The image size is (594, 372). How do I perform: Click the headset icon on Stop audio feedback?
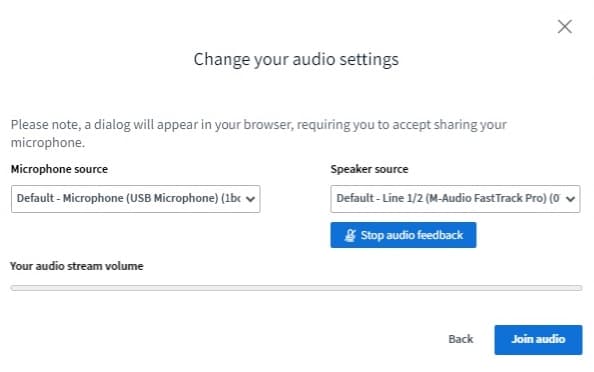(x=350, y=235)
